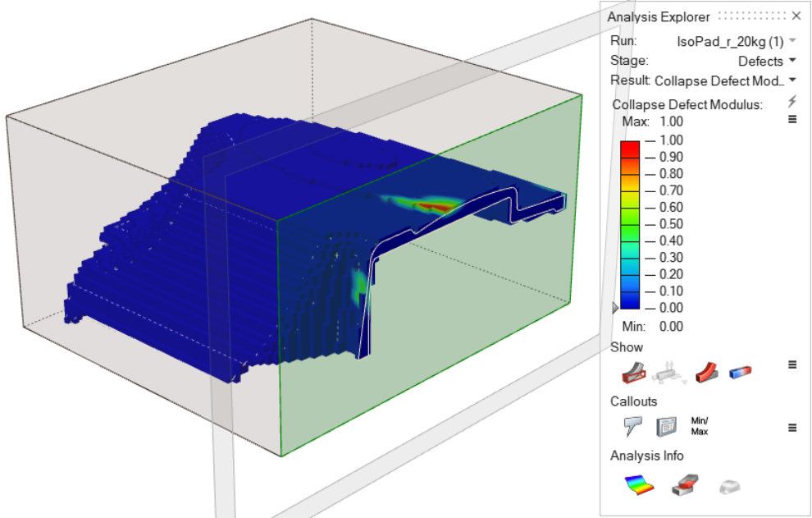Click the greyed-out deformation icon under Show
Image resolution: width=812 pixels, height=518 pixels.
tap(667, 373)
